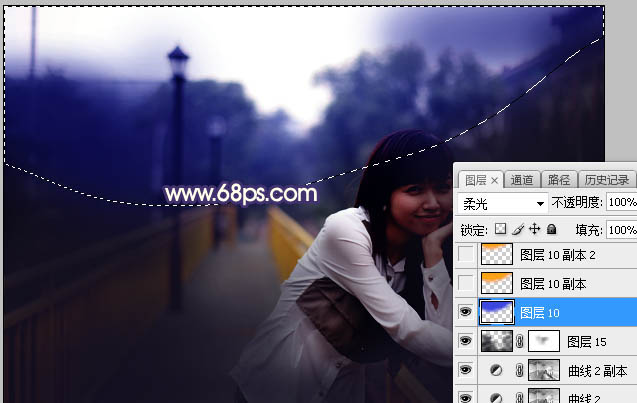637x403 pixels.
Task: Select 曲线 2 副本 mask thumbnail
Action: point(544,370)
